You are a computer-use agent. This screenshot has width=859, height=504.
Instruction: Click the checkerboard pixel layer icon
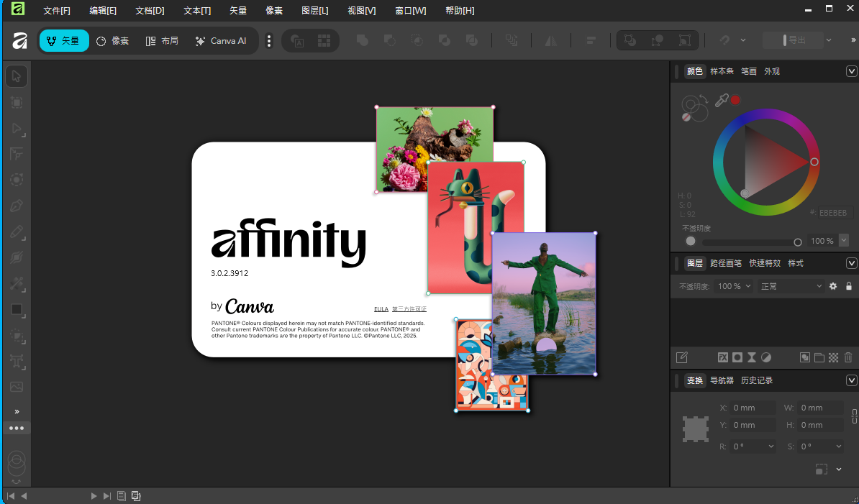click(833, 357)
